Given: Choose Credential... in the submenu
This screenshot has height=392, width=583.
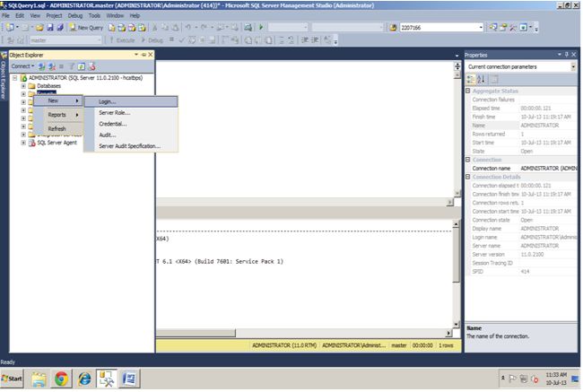Looking at the screenshot, I should (x=131, y=124).
